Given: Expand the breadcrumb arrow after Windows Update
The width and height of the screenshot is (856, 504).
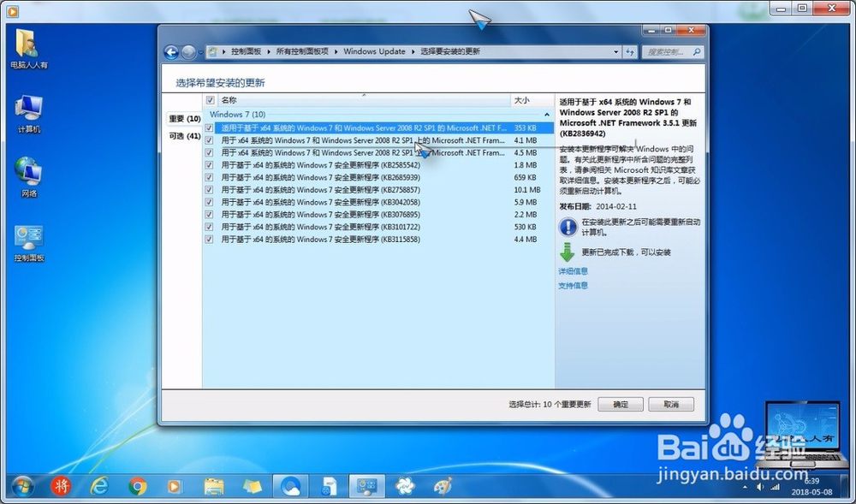Looking at the screenshot, I should [413, 52].
